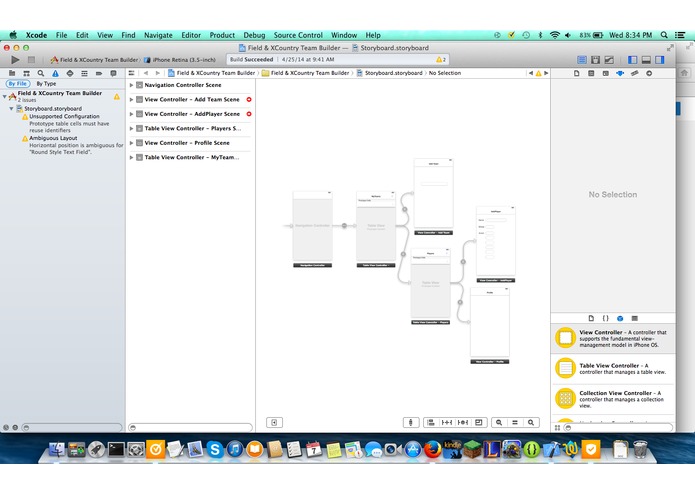Select the By File filter
This screenshot has width=695, height=494.
(18, 84)
